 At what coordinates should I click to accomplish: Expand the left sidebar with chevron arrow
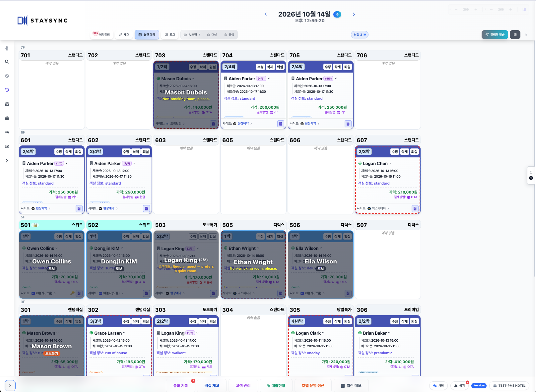(x=7, y=161)
